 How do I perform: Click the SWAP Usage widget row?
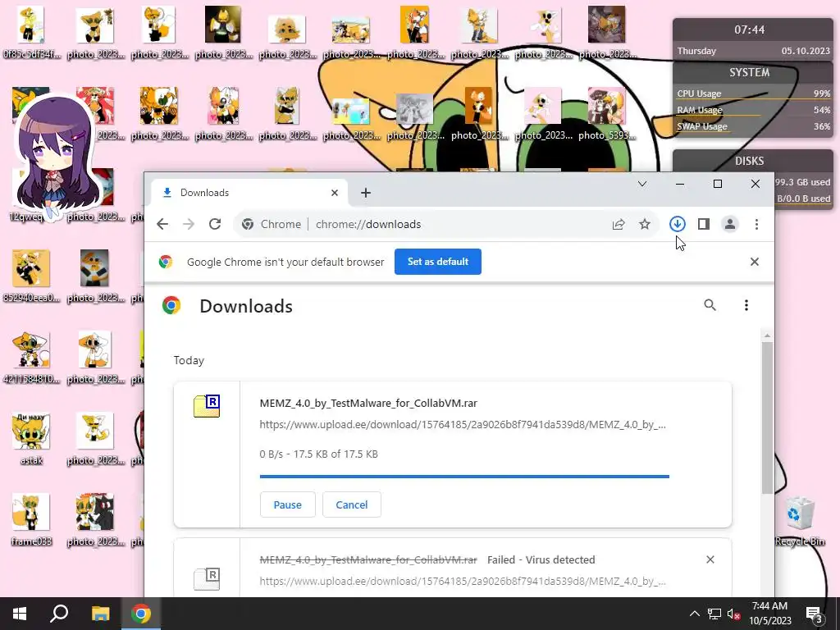(753, 126)
